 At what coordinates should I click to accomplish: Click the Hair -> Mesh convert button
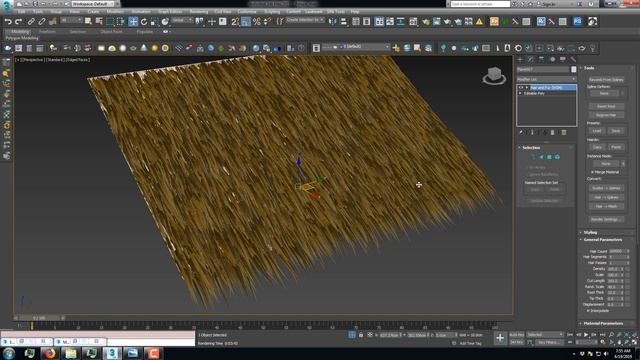pyautogui.click(x=606, y=206)
